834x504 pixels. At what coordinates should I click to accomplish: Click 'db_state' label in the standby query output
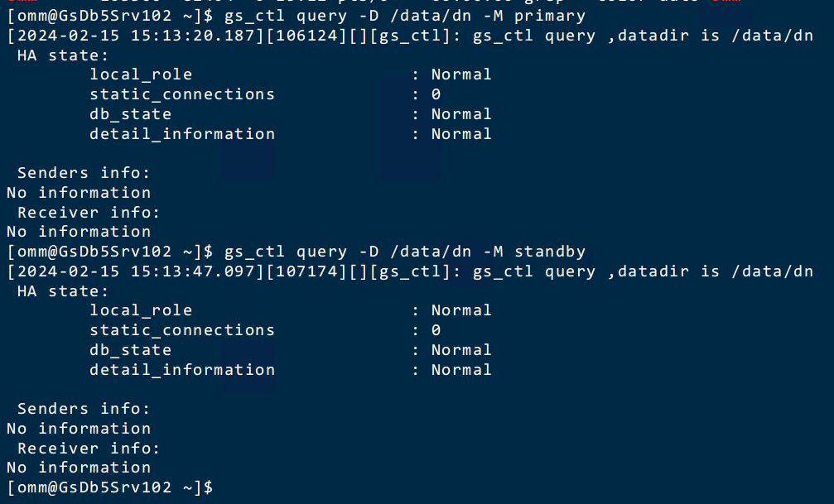[x=130, y=350]
